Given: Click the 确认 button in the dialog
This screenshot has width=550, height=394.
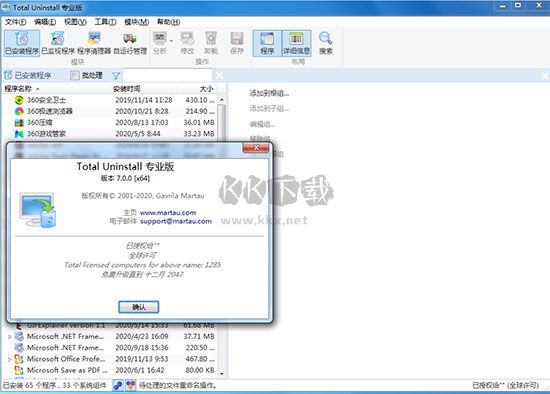Looking at the screenshot, I should click(139, 307).
